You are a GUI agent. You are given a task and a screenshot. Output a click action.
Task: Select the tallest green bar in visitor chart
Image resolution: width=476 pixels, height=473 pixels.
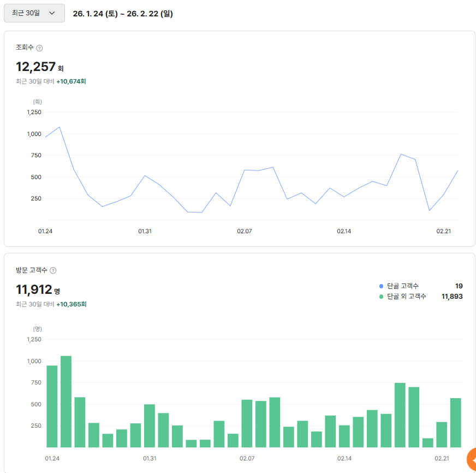pyautogui.click(x=66, y=401)
